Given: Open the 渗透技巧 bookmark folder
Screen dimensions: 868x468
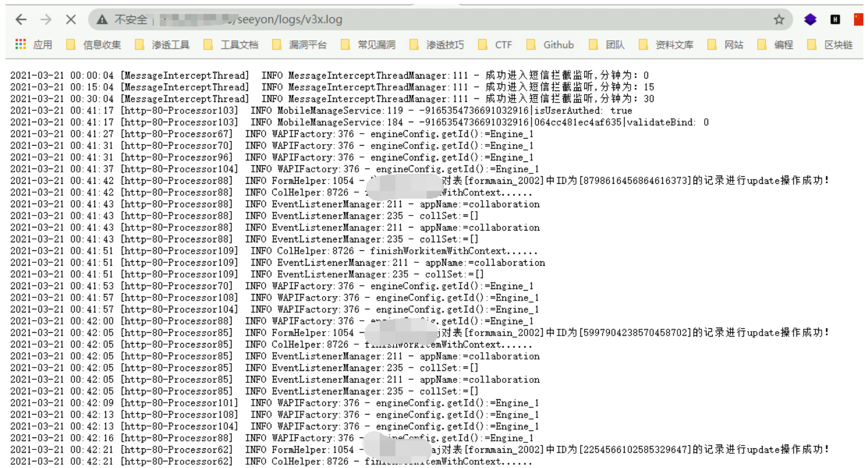Looking at the screenshot, I should tap(437, 45).
